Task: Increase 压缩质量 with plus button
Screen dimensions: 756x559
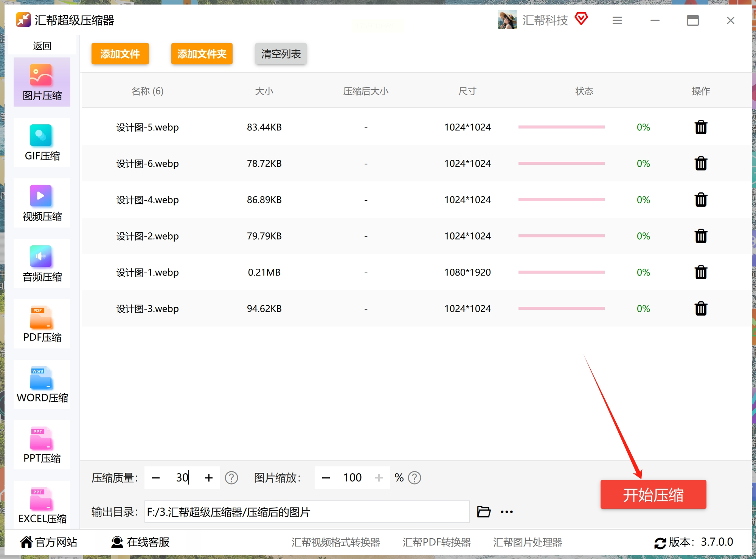Action: (208, 478)
